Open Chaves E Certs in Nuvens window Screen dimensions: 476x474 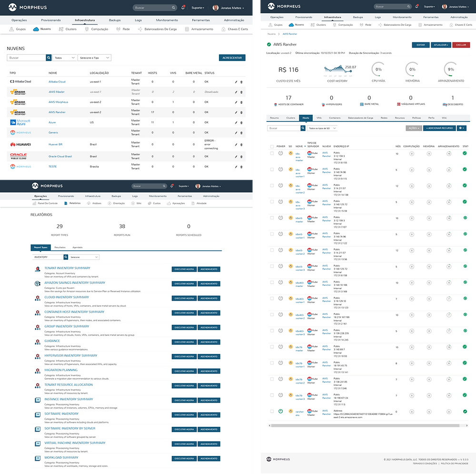235,29
